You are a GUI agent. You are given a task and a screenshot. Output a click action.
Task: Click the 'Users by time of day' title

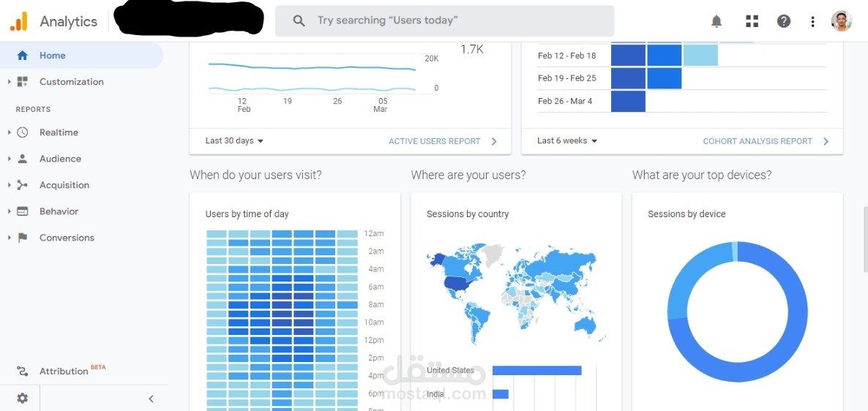tap(247, 214)
